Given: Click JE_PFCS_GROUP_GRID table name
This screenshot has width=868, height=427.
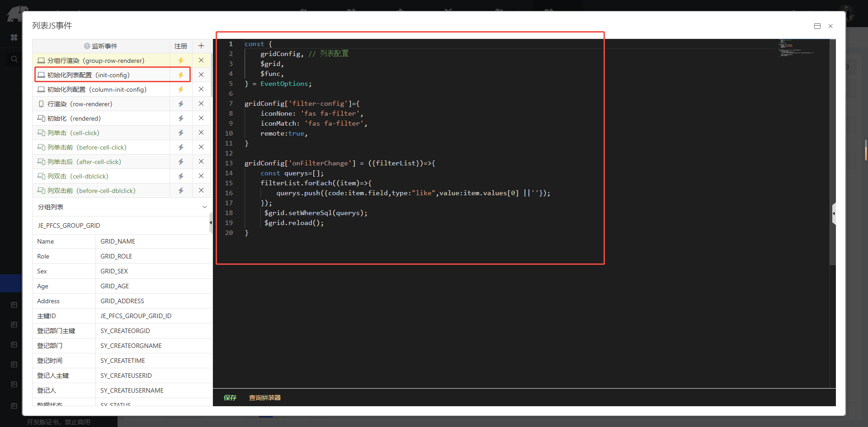Looking at the screenshot, I should coord(69,225).
